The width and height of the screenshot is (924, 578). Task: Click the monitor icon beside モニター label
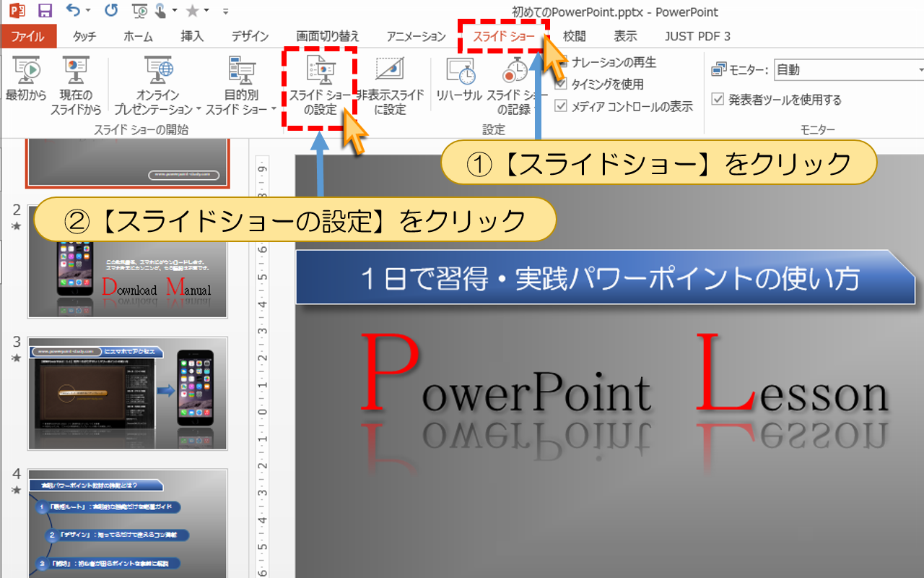point(718,70)
